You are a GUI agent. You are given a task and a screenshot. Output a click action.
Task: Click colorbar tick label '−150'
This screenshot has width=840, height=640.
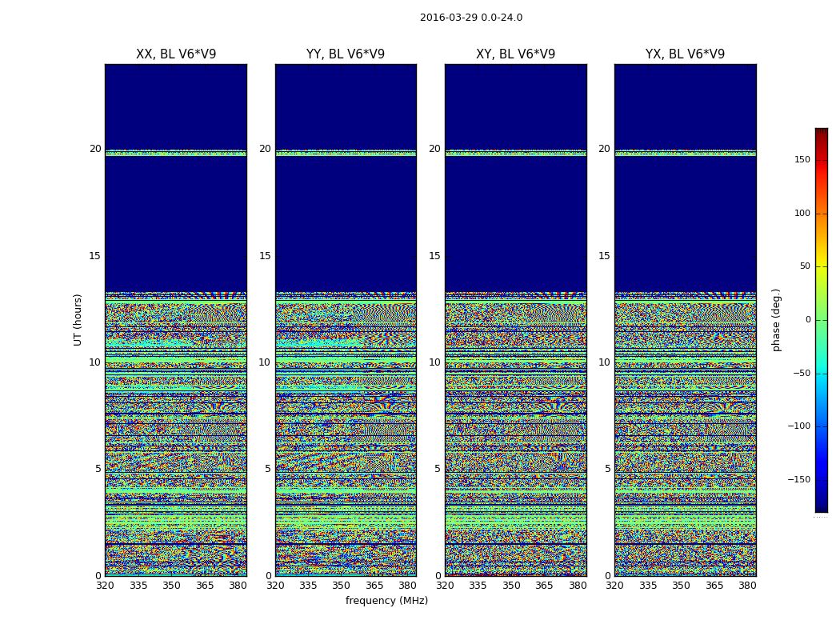coord(799,480)
